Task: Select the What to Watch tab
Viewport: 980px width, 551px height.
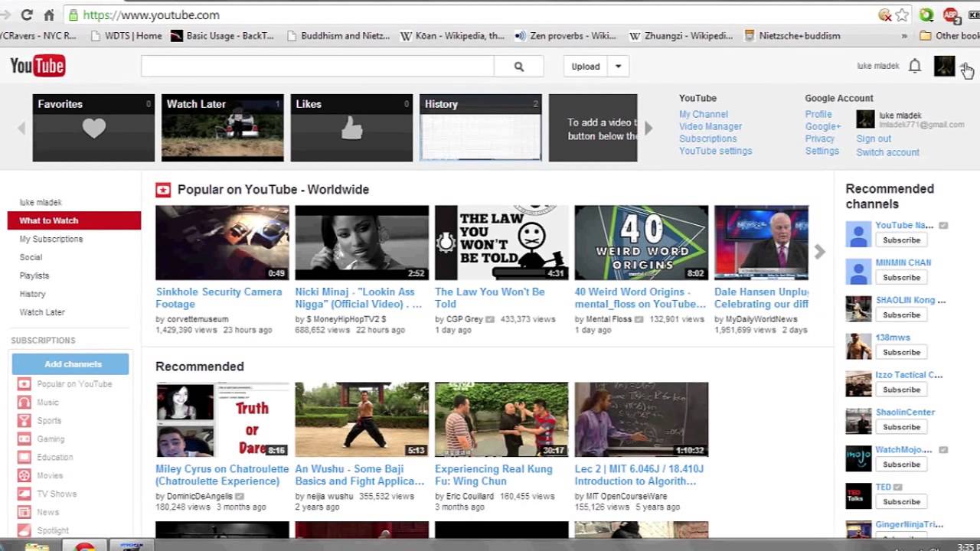Action: click(x=74, y=220)
